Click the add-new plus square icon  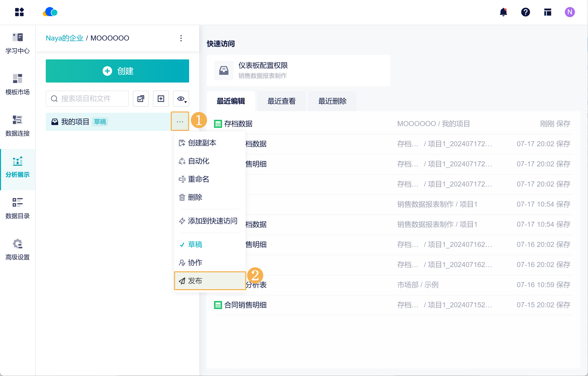(x=161, y=99)
